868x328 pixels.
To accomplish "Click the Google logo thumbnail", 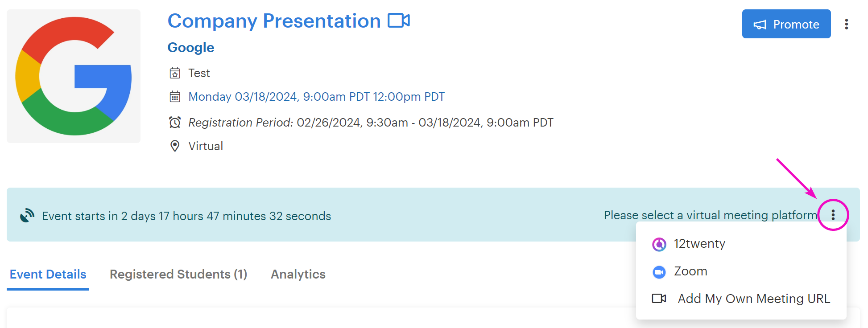I will click(74, 76).
